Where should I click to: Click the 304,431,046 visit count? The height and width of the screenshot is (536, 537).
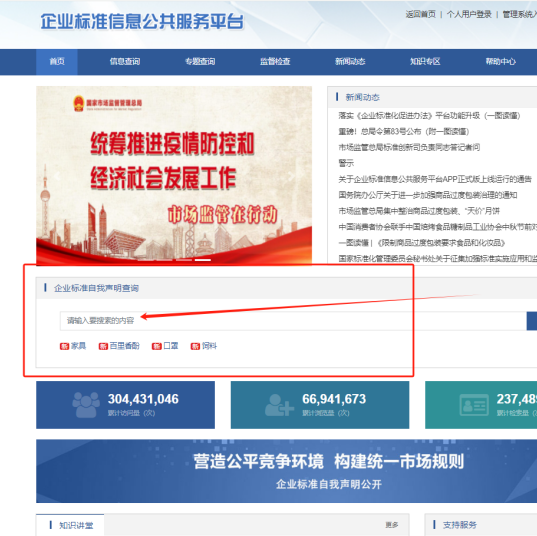pos(143,399)
